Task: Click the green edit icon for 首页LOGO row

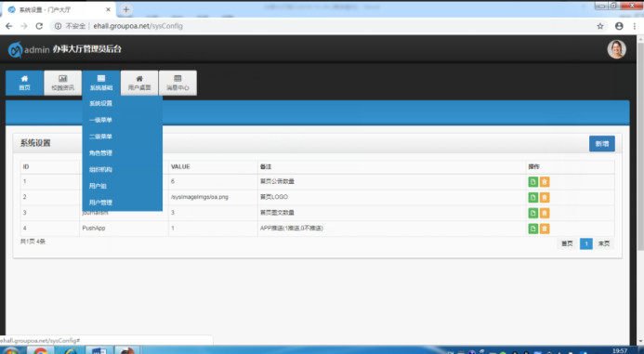Action: click(x=532, y=198)
